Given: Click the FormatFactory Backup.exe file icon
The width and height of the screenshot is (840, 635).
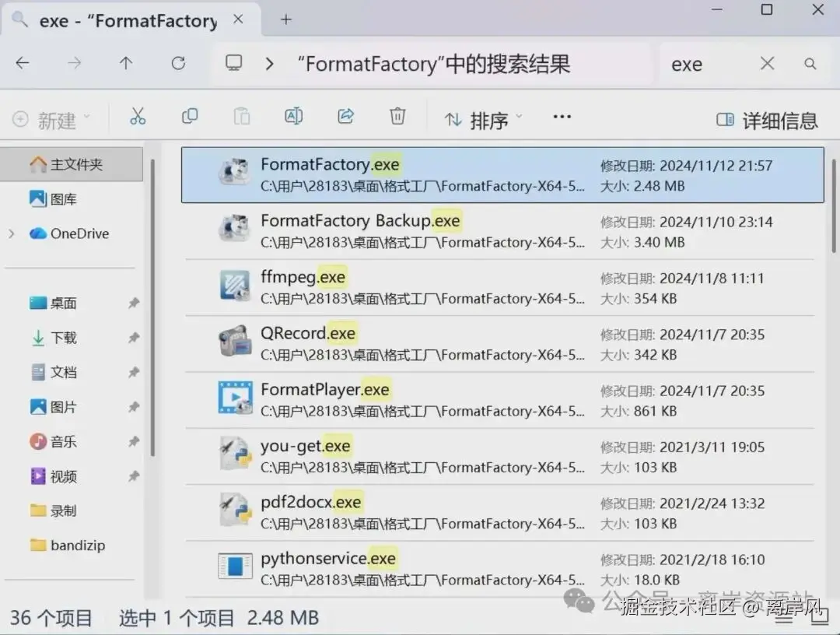Looking at the screenshot, I should pyautogui.click(x=235, y=229).
